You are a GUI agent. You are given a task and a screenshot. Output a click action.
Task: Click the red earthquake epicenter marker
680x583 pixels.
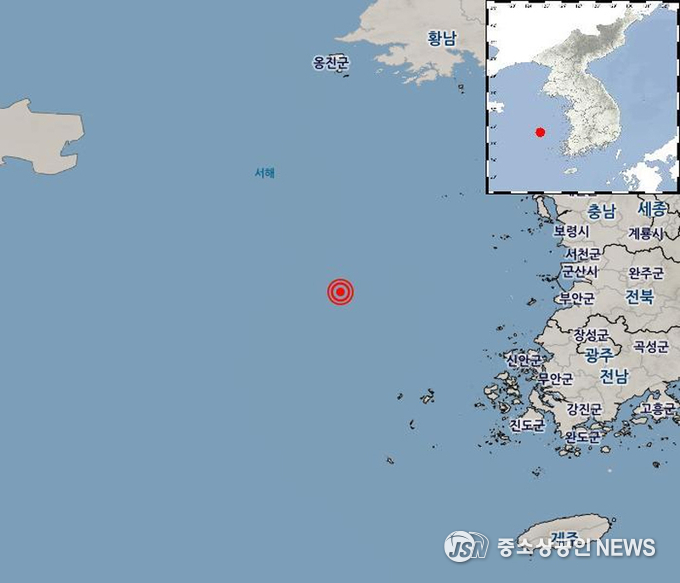(340, 292)
